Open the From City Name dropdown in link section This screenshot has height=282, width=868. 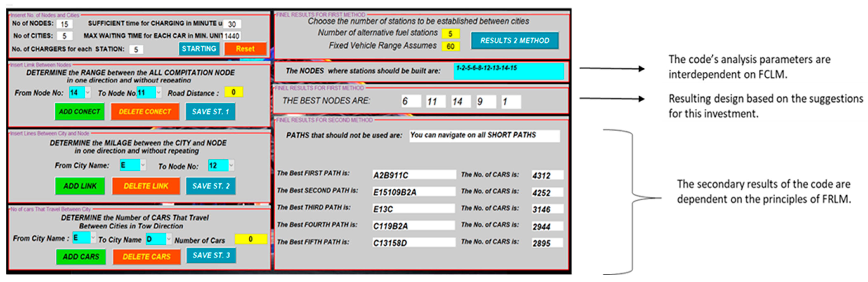coord(143,165)
